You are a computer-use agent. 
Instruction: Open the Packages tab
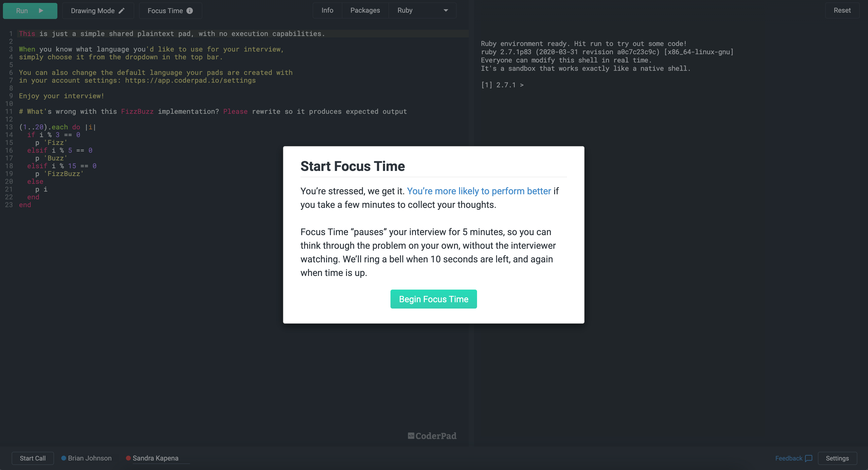click(365, 10)
